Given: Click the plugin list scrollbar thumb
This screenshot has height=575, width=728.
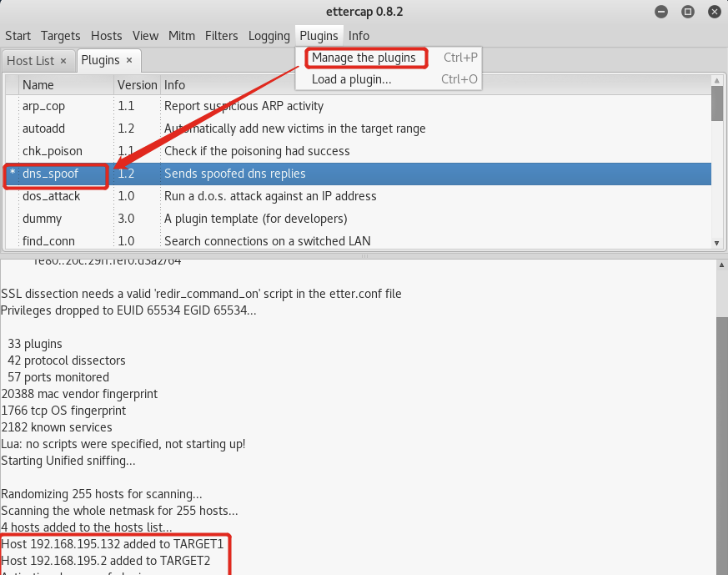Looking at the screenshot, I should pyautogui.click(x=717, y=103).
